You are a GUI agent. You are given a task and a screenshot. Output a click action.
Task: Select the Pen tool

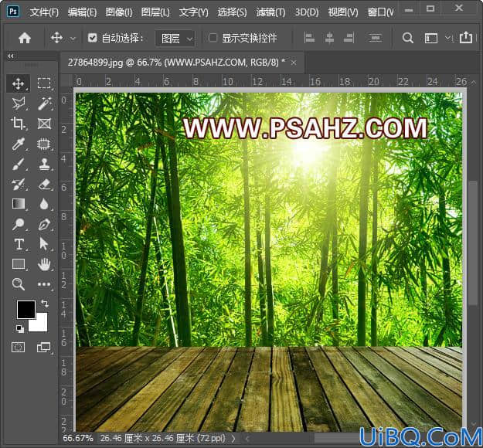coord(44,224)
